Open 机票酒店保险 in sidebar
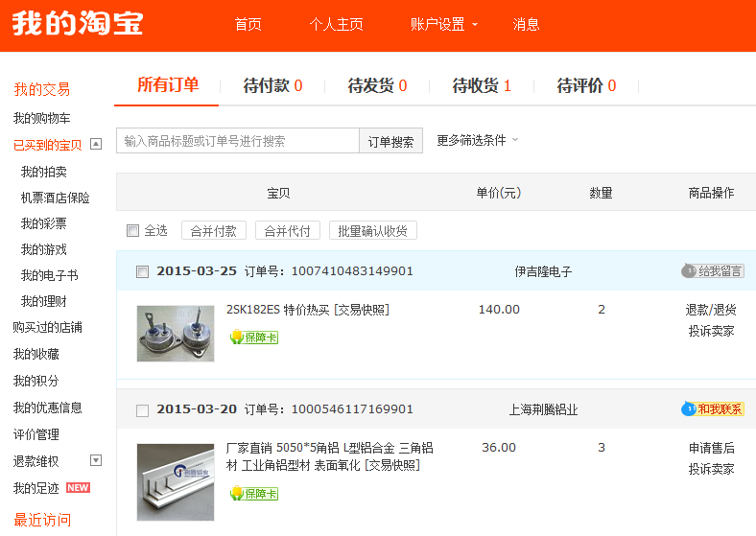 56,198
